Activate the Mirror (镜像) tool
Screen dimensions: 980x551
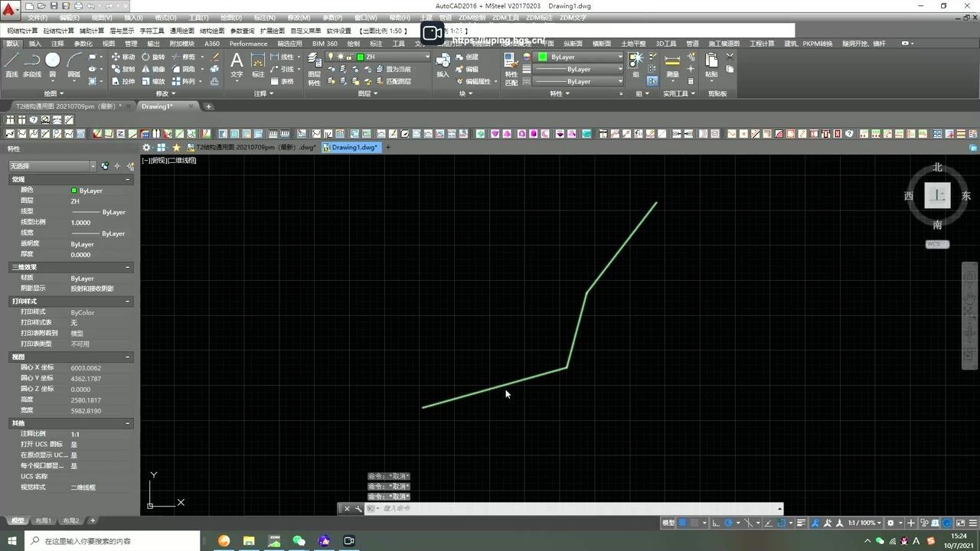[x=152, y=69]
